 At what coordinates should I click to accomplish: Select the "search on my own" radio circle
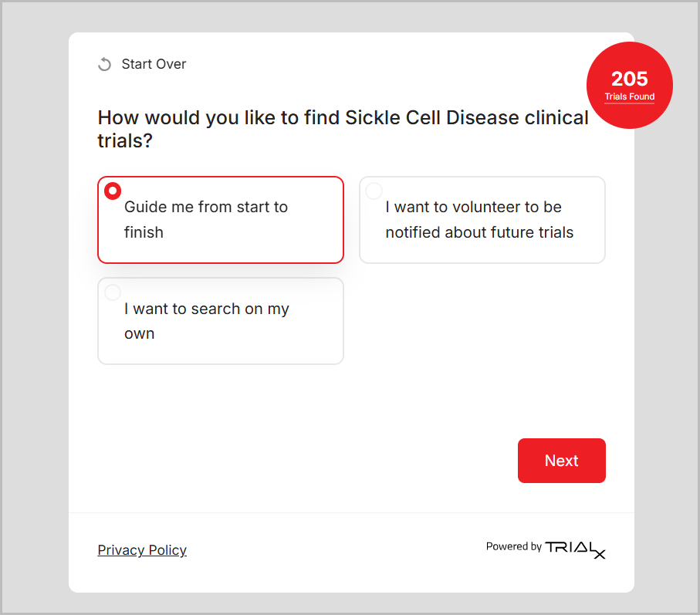(x=113, y=292)
